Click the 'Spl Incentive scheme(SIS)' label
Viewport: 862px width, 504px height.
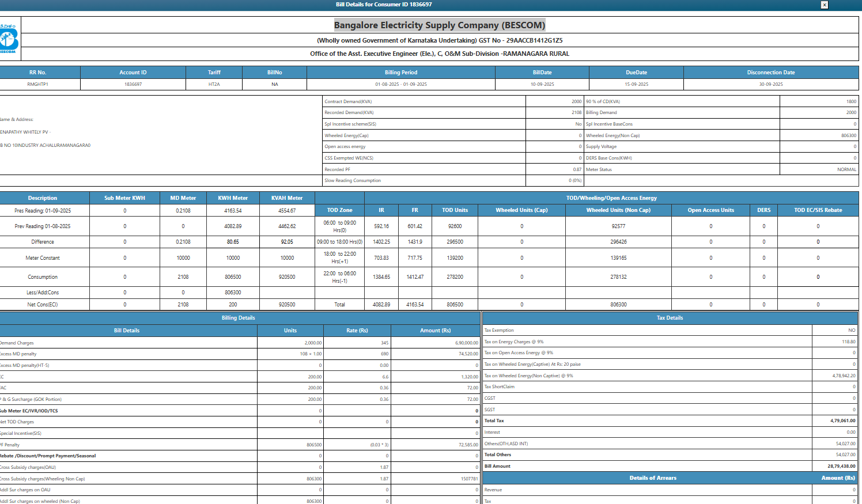(x=350, y=124)
